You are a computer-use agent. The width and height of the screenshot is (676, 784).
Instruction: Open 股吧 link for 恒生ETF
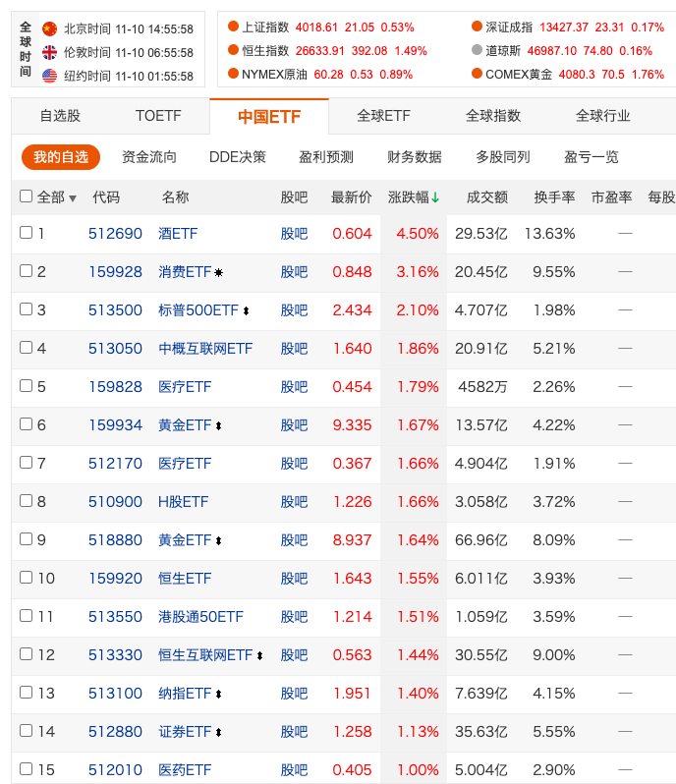(294, 579)
